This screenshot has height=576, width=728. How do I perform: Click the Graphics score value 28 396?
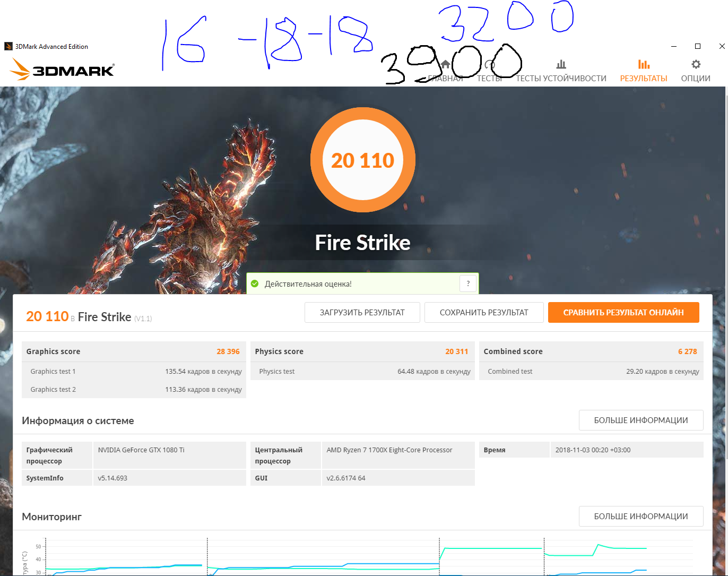pyautogui.click(x=228, y=351)
